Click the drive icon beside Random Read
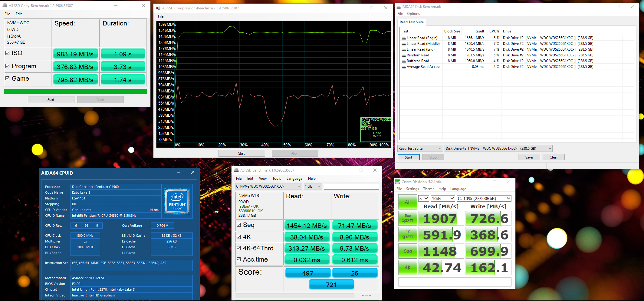This screenshot has height=301, width=644. click(404, 55)
